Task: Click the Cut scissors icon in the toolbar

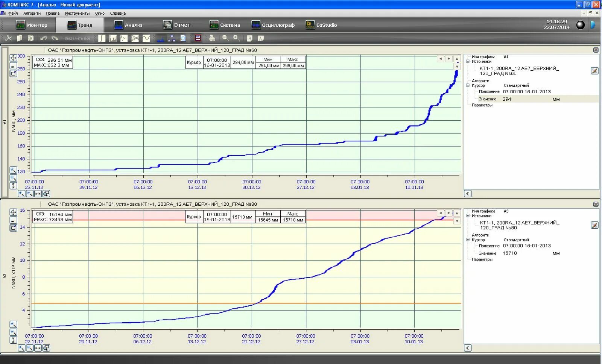Action: click(8, 38)
